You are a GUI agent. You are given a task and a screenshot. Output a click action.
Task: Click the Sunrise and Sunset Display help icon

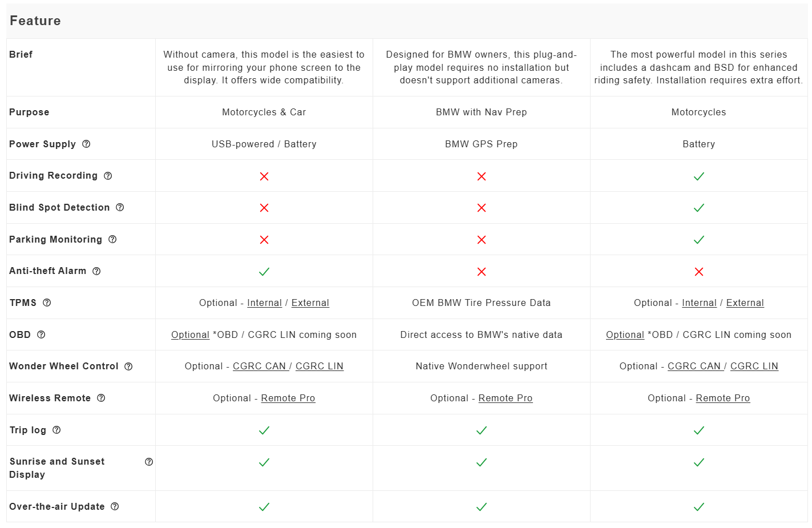149,462
